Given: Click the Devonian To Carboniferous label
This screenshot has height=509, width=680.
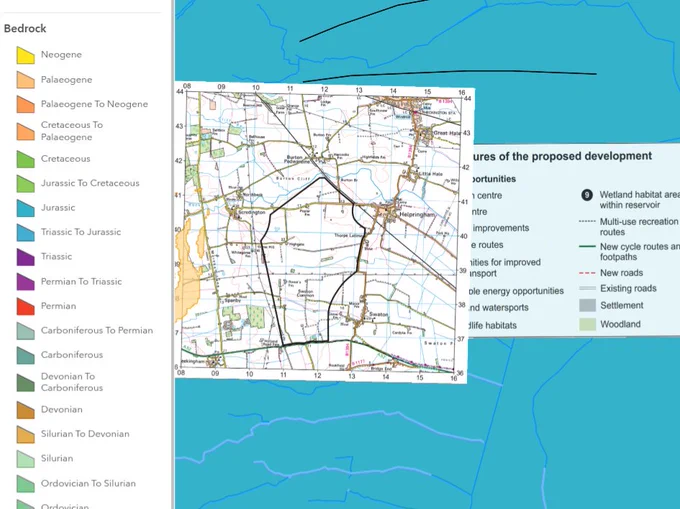Looking at the screenshot, I should (72, 382).
